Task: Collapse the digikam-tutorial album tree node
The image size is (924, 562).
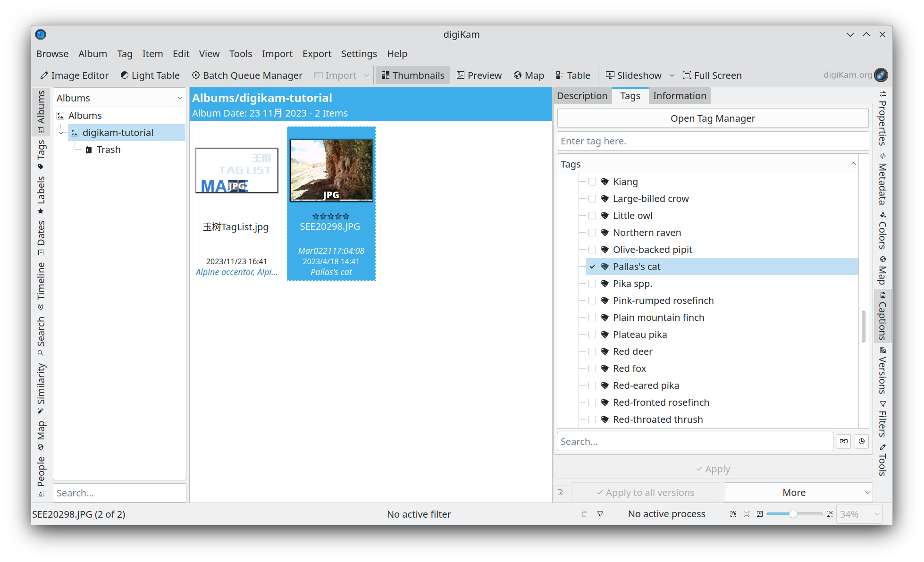Action: [x=61, y=133]
